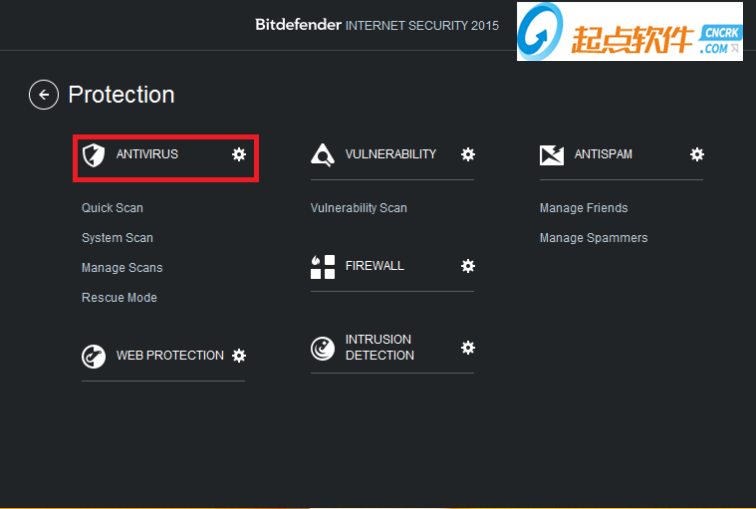Open Antispam settings gear
Image resolution: width=756 pixels, height=509 pixels.
[697, 154]
